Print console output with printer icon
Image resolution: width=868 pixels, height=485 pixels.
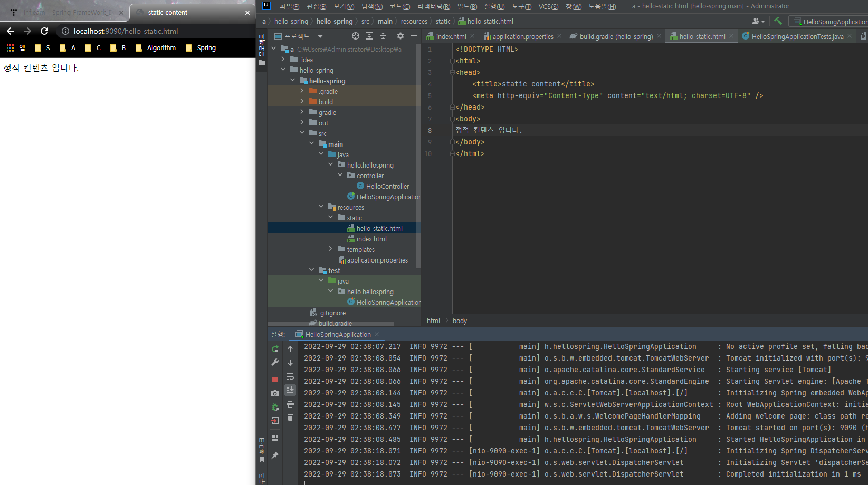[290, 404]
